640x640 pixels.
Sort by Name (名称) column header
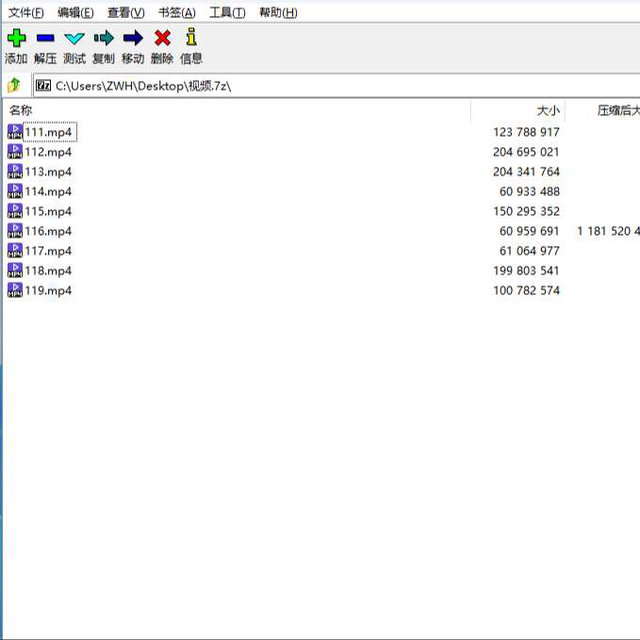tap(21, 110)
